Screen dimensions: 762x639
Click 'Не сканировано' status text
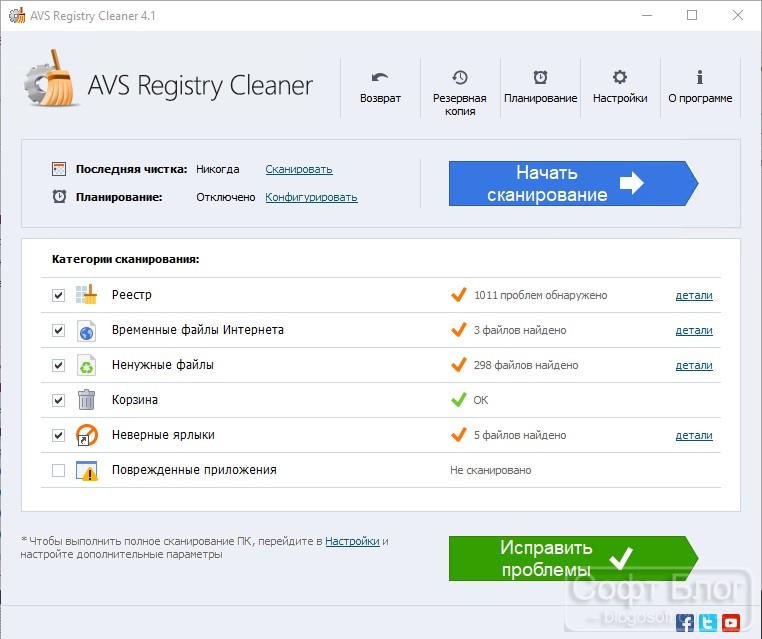490,470
